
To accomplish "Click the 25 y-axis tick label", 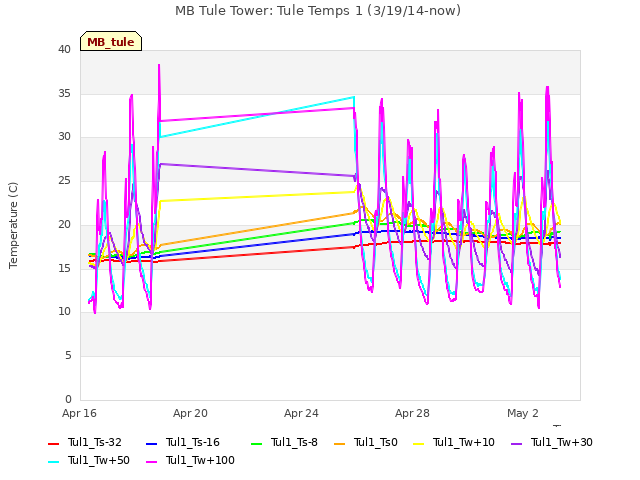I will 64,180.
